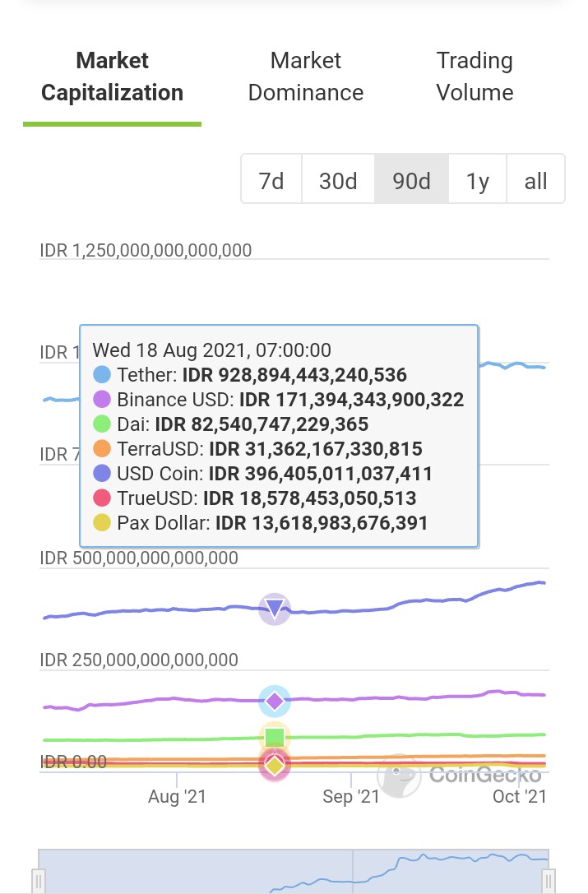Click the TrueUSD value IDR 18,578,453,050,513
588x894 pixels.
tap(310, 498)
